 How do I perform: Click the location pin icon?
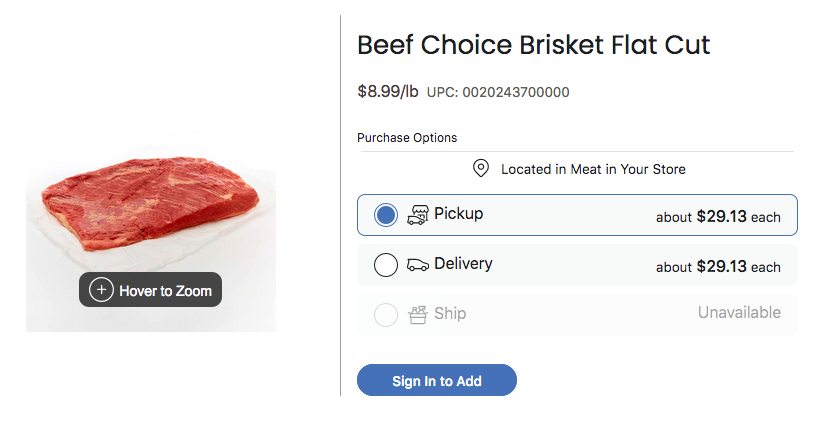[481, 169]
